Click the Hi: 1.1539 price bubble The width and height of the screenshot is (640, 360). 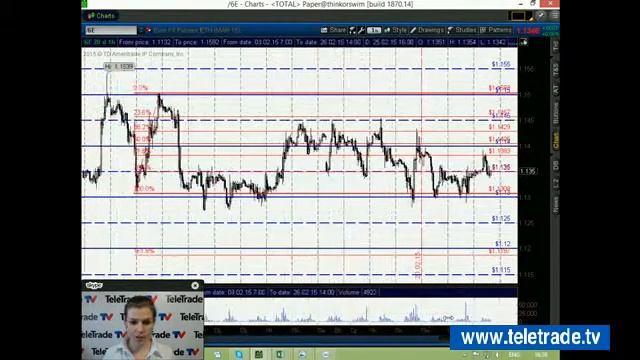click(119, 67)
